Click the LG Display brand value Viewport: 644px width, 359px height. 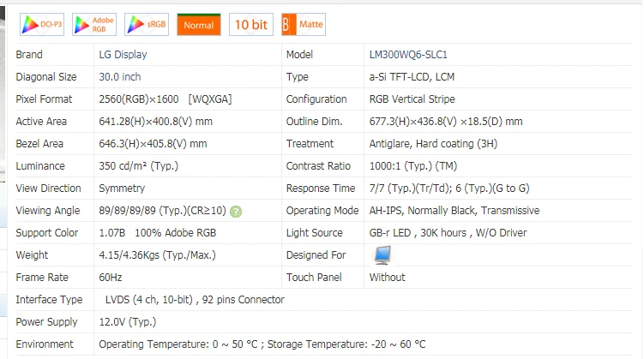(123, 55)
